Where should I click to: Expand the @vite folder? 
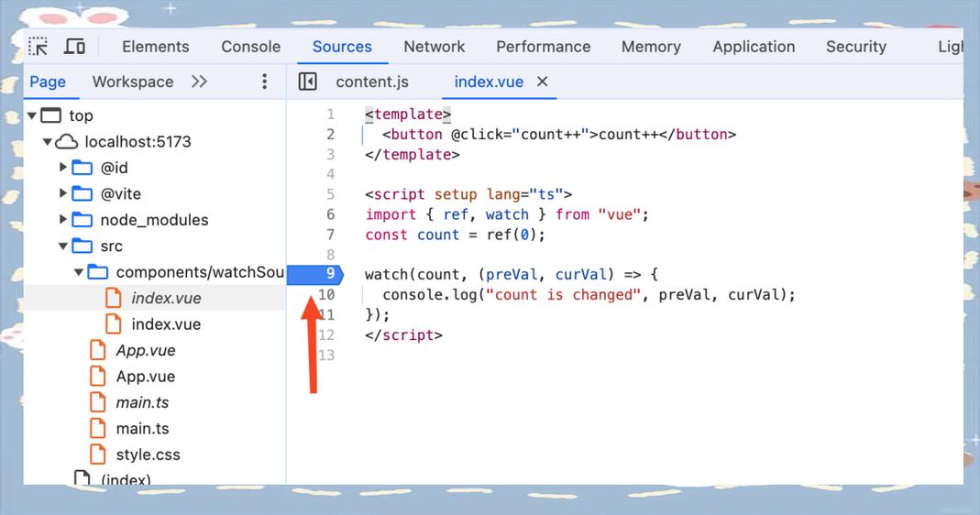coord(63,194)
